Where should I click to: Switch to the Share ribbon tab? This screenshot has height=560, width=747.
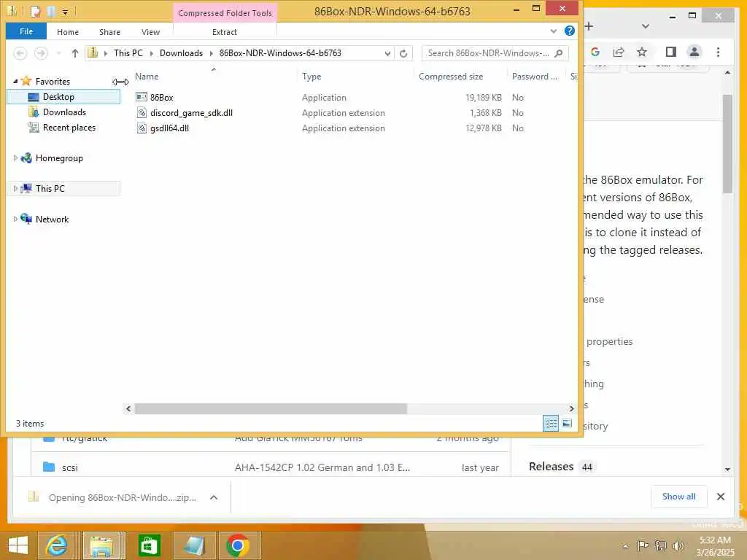pos(109,32)
